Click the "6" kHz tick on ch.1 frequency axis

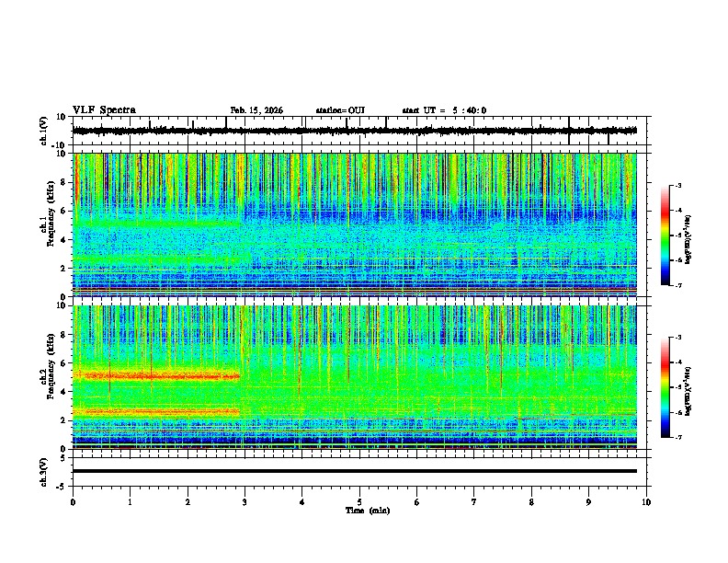click(65, 211)
